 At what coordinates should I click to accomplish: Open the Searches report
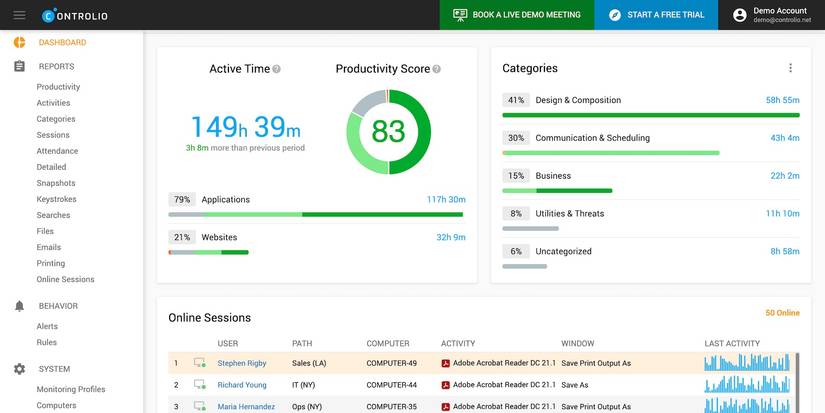click(x=53, y=215)
